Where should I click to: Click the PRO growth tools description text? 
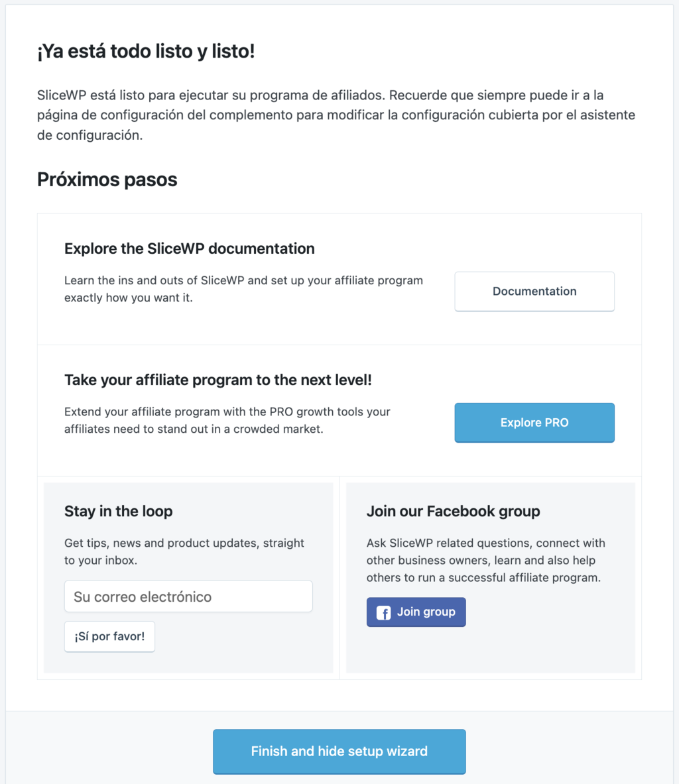click(227, 420)
